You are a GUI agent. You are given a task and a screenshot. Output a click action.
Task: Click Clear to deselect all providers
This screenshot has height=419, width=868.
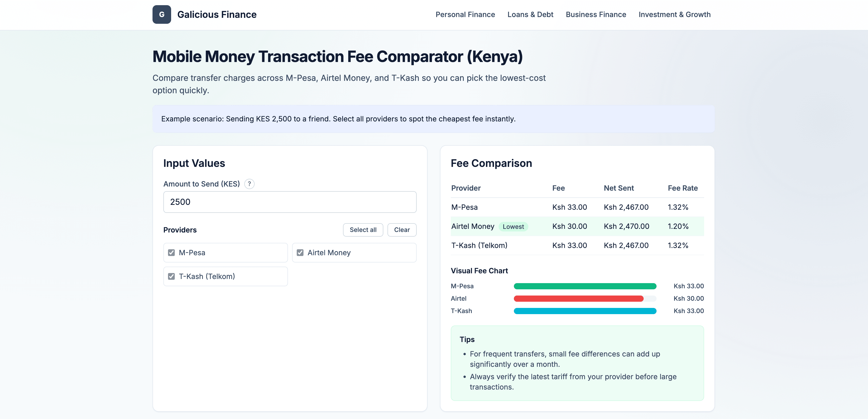(402, 230)
